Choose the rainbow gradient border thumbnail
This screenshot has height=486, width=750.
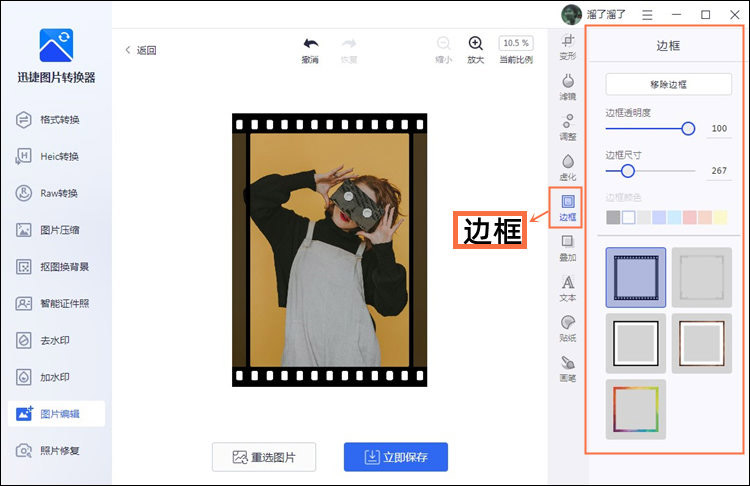pos(636,409)
